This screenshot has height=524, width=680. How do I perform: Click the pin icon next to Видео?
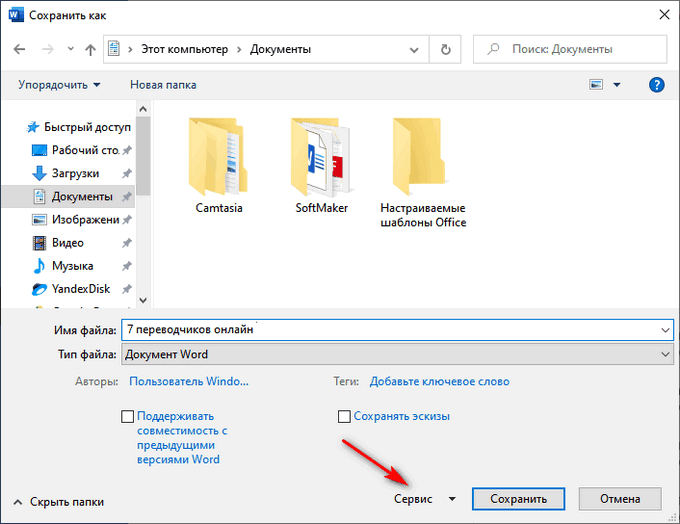coord(127,242)
